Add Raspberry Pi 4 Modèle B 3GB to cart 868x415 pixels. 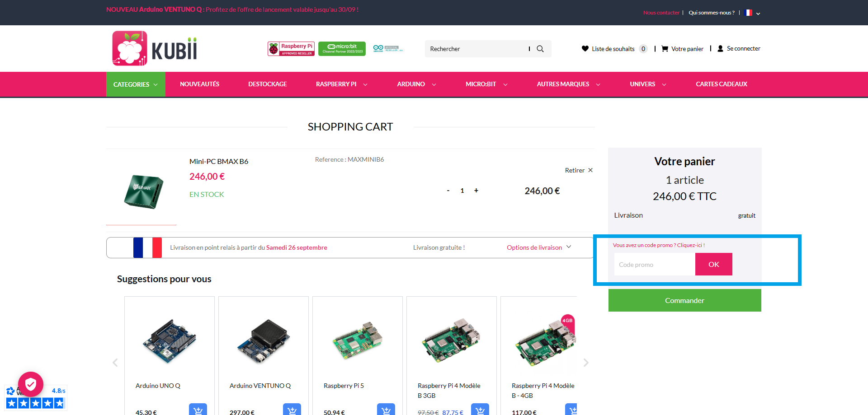tap(480, 410)
